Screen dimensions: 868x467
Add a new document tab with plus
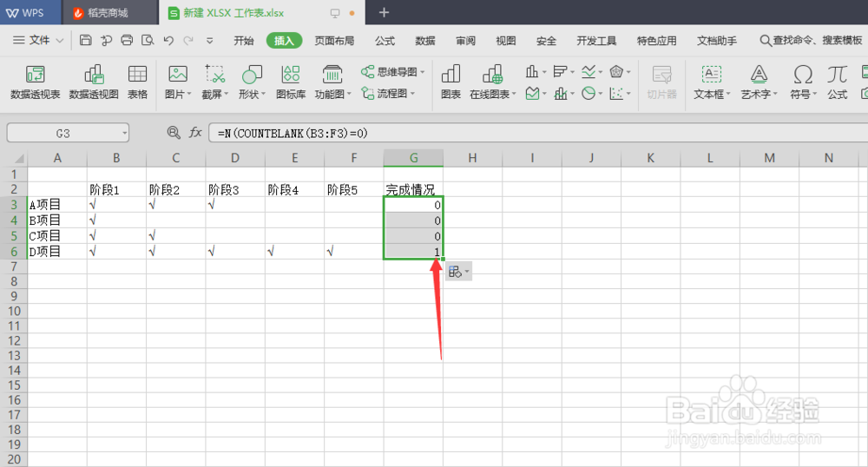pyautogui.click(x=384, y=12)
